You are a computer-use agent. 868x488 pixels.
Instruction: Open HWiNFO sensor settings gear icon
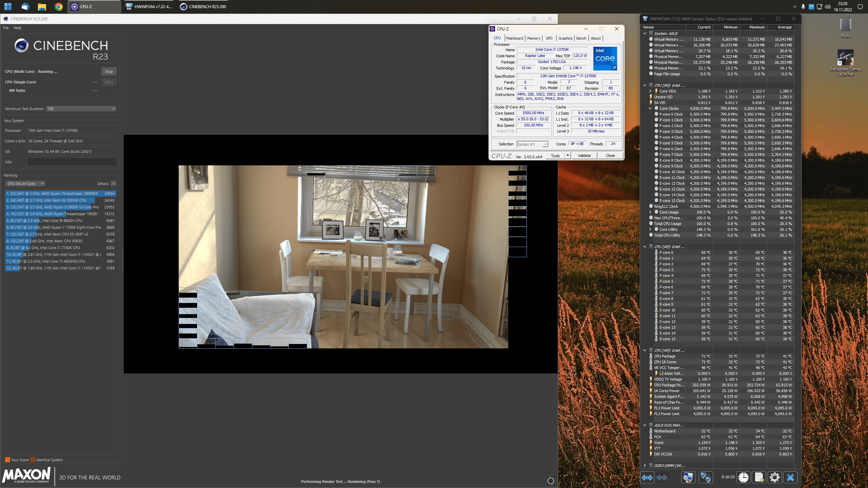point(774,477)
